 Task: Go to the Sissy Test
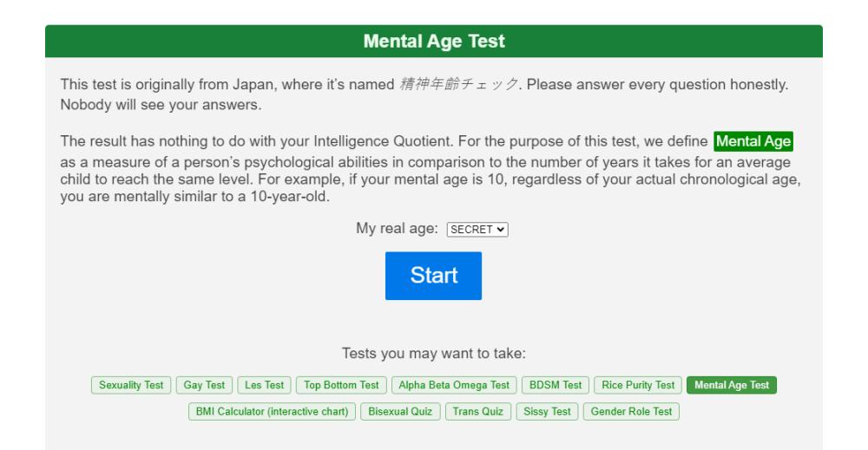(547, 412)
